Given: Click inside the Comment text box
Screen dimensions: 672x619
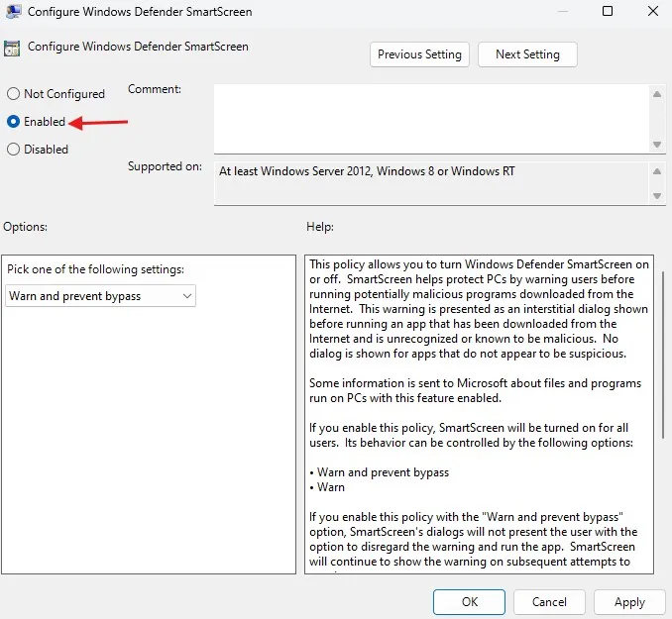Looking at the screenshot, I should click(x=431, y=119).
